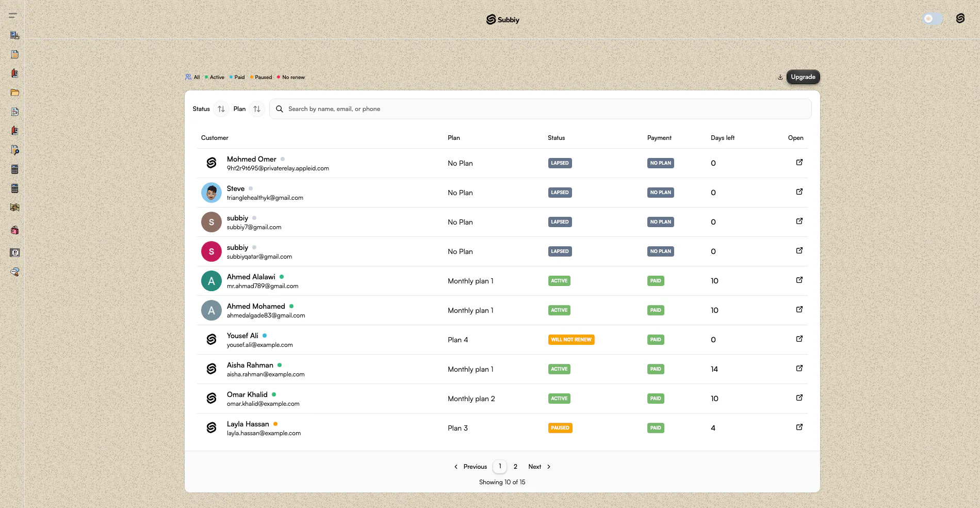The height and width of the screenshot is (508, 980).
Task: Click the Customer column header
Action: (x=215, y=138)
